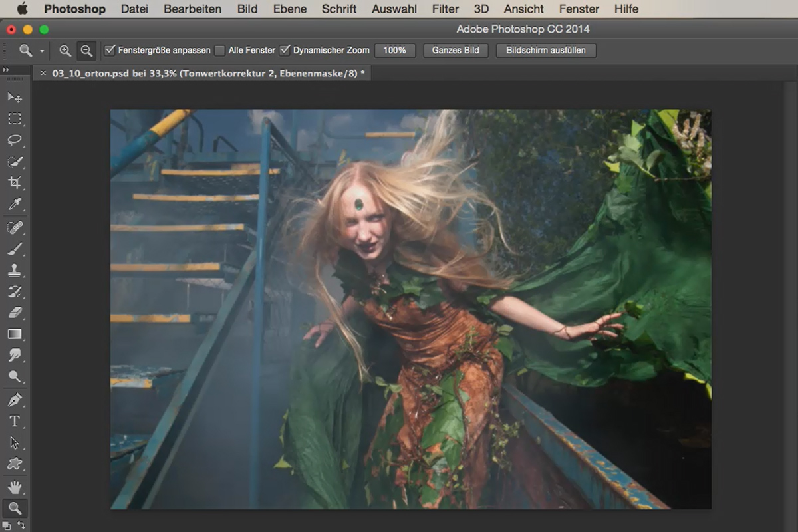Toggle the Dynamischer Zoom checkbox

pyautogui.click(x=285, y=50)
